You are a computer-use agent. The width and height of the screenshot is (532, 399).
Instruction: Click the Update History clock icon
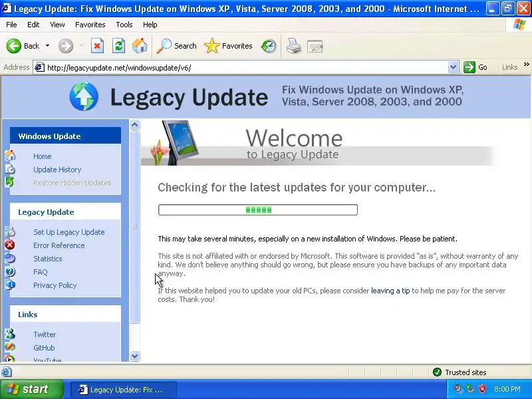tap(10, 169)
